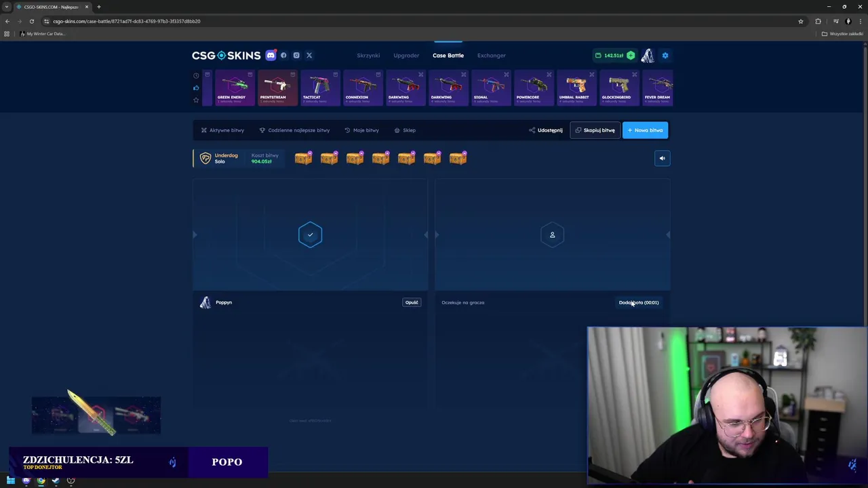868x488 pixels.
Task: Click the Poppyn player name
Action: (224, 302)
